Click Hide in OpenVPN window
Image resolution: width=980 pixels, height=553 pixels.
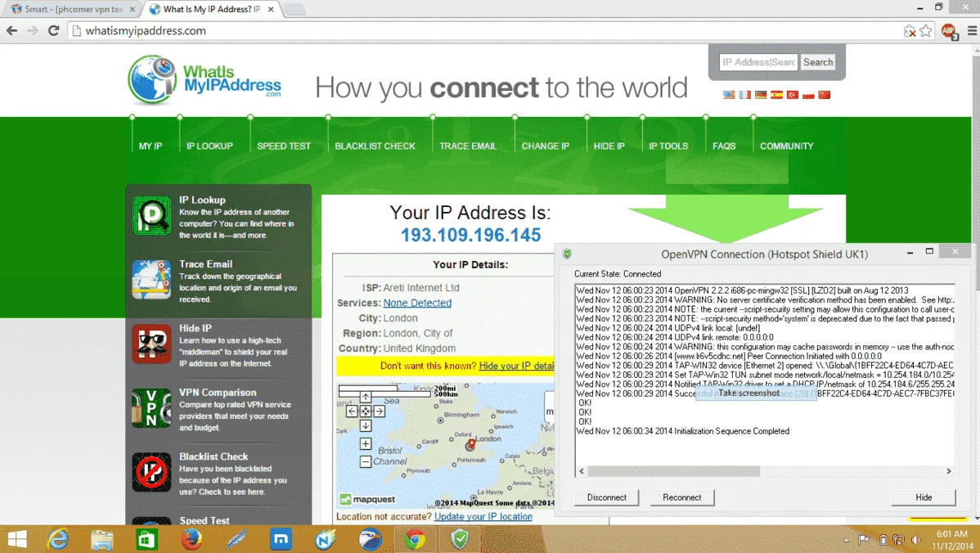(x=924, y=497)
